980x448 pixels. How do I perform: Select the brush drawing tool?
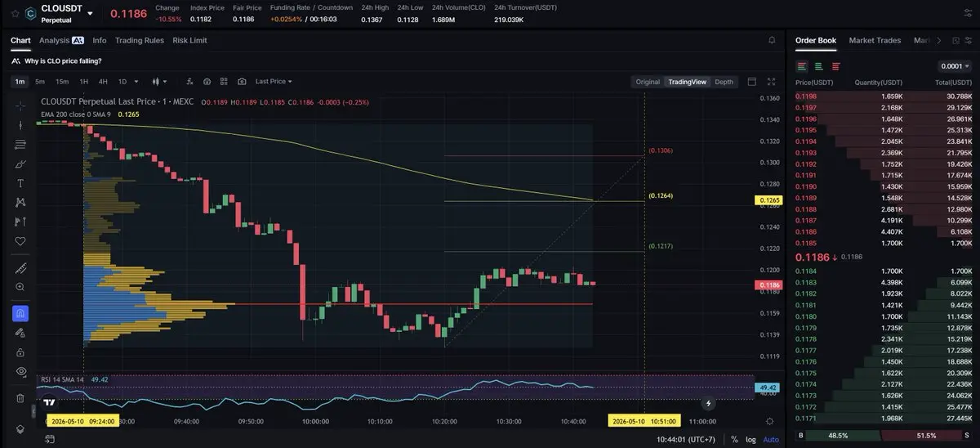click(20, 164)
